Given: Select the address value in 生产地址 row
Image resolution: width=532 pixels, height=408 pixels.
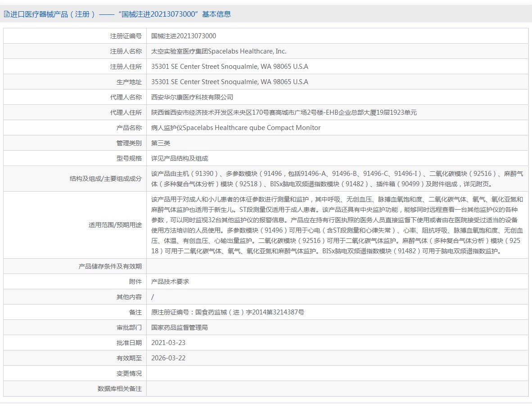Looking at the screenshot, I should click(230, 82).
